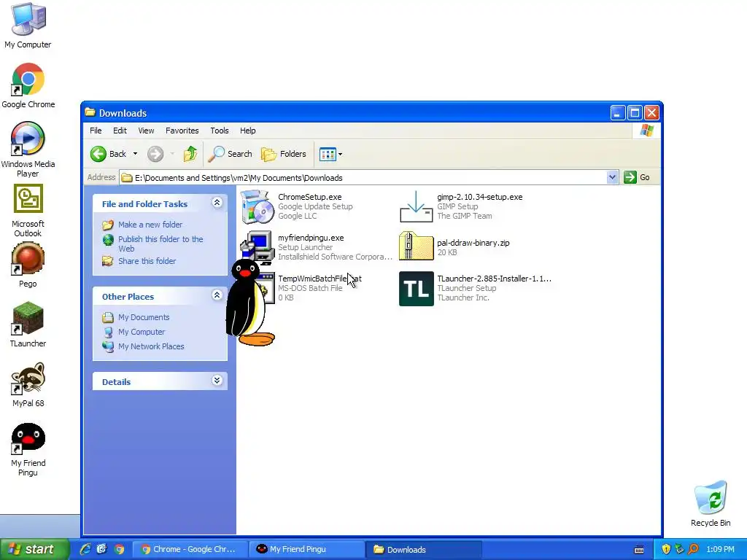Go to My Documents link
This screenshot has width=747, height=560.
tap(144, 317)
